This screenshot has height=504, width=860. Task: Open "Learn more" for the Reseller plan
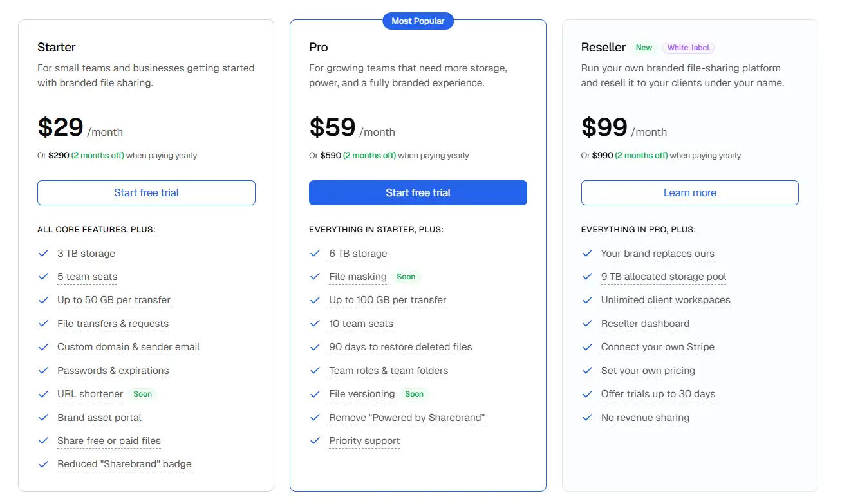[689, 192]
